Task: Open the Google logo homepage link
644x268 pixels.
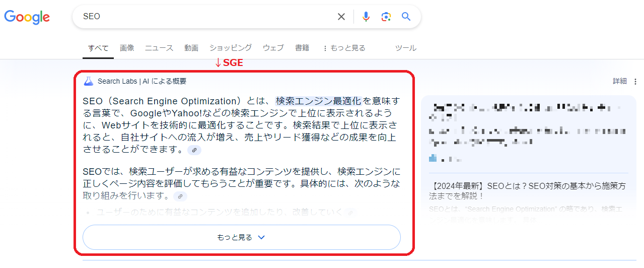Action: coord(27,17)
